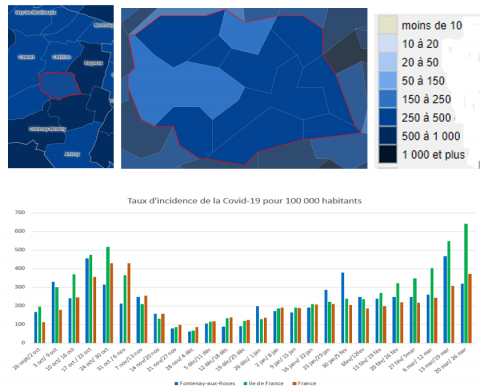Select the Châtillon label on the map
Screen dimensions: 480x389
click(62, 57)
